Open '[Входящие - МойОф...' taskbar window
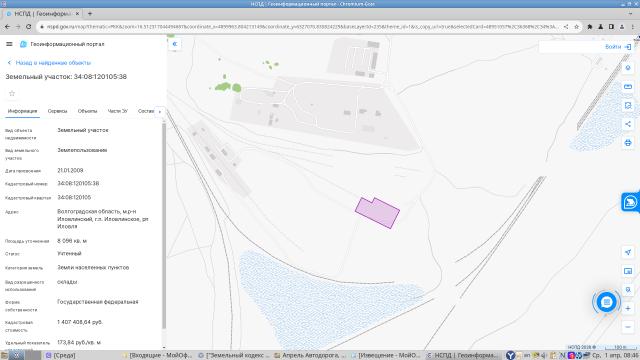Viewport: 640px width, 360px height. [157, 356]
